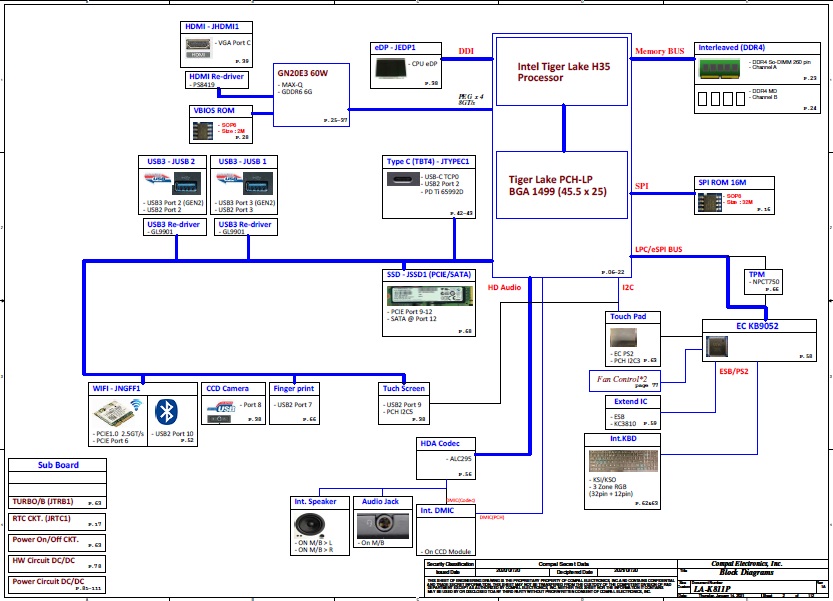Click the LA-K811P document number
The height and width of the screenshot is (601, 833).
(711, 589)
